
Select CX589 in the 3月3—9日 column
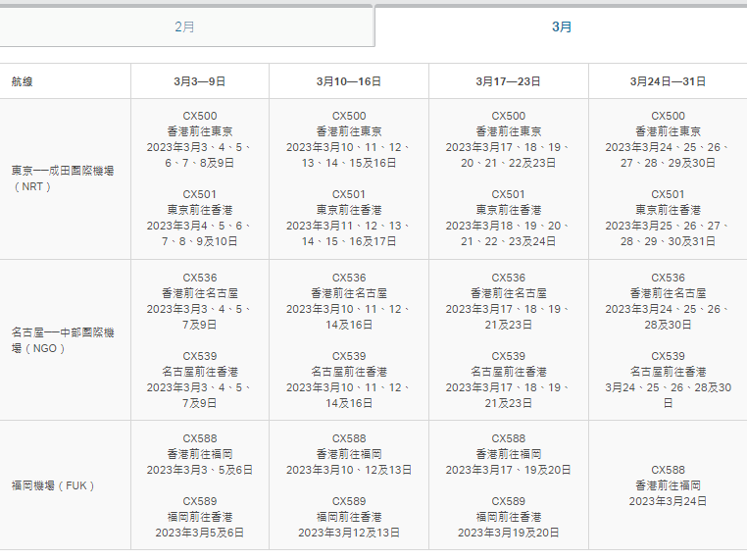(200, 501)
